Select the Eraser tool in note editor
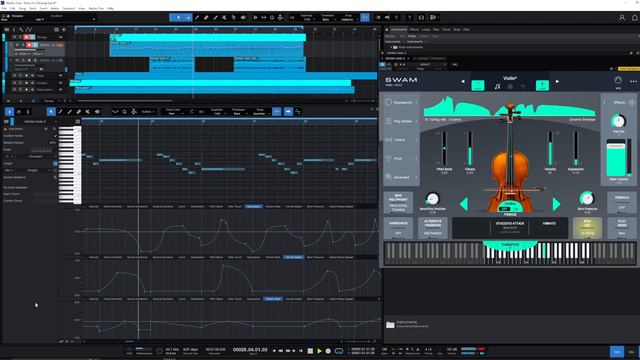 click(x=79, y=111)
